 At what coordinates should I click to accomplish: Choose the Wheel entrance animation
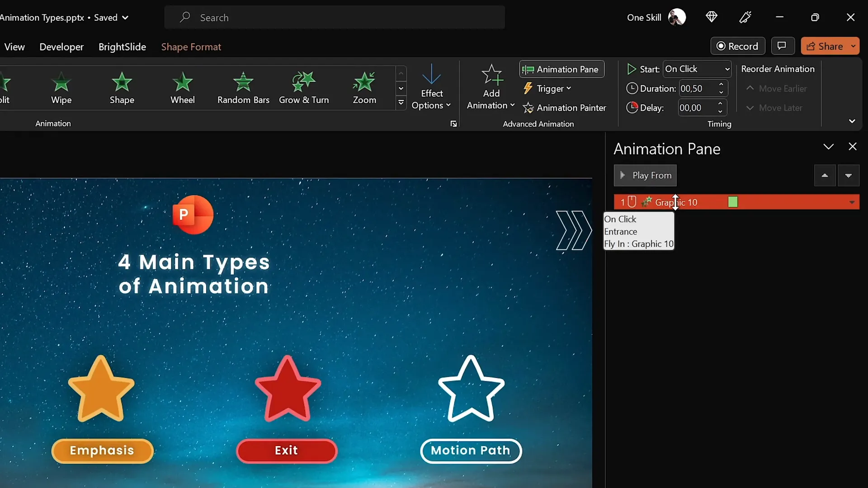pyautogui.click(x=183, y=88)
